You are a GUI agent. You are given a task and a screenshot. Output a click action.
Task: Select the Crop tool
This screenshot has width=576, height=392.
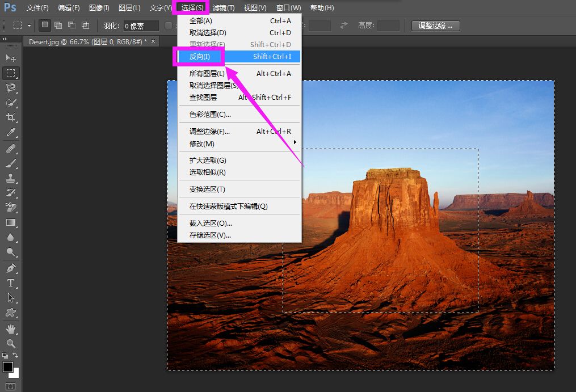11,117
